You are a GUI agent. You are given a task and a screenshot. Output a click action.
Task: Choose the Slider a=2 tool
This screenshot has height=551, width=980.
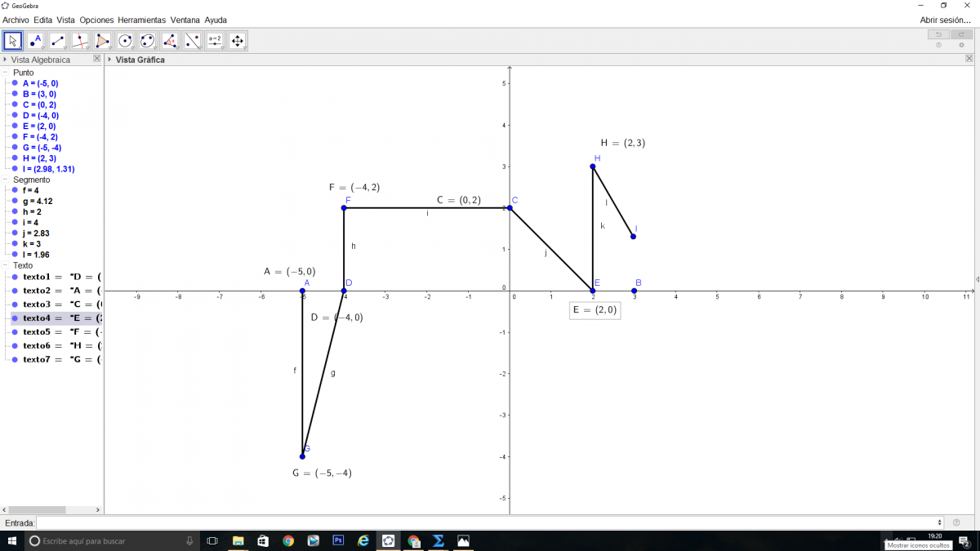[215, 40]
